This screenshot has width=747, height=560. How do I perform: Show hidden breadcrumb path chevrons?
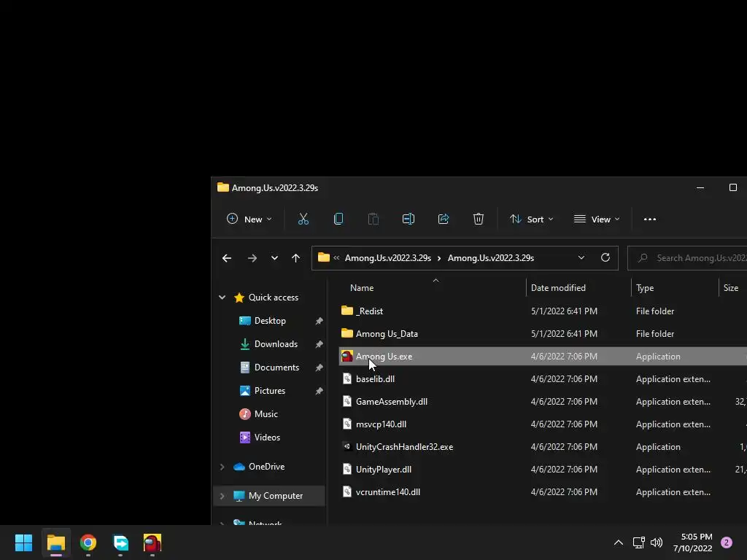click(x=336, y=257)
